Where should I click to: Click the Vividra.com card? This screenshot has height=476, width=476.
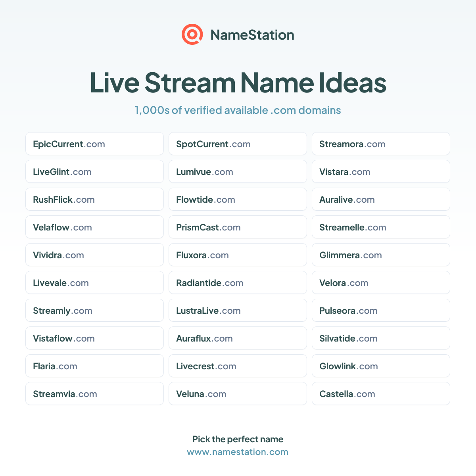94,255
